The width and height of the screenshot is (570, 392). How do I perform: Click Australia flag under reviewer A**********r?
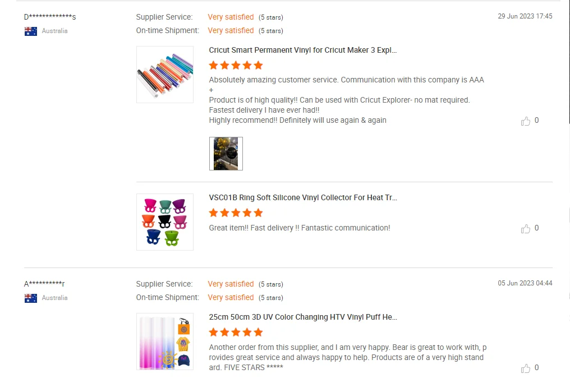click(31, 298)
